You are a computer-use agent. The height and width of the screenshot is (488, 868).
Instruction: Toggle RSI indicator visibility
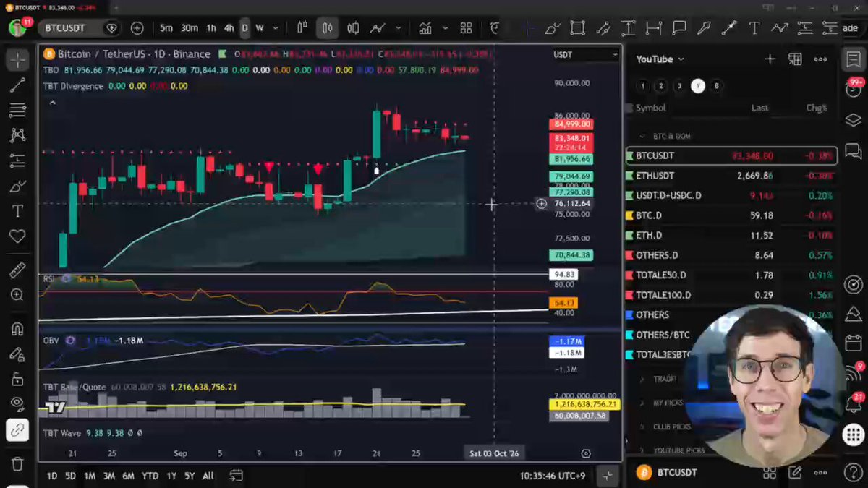pos(67,278)
